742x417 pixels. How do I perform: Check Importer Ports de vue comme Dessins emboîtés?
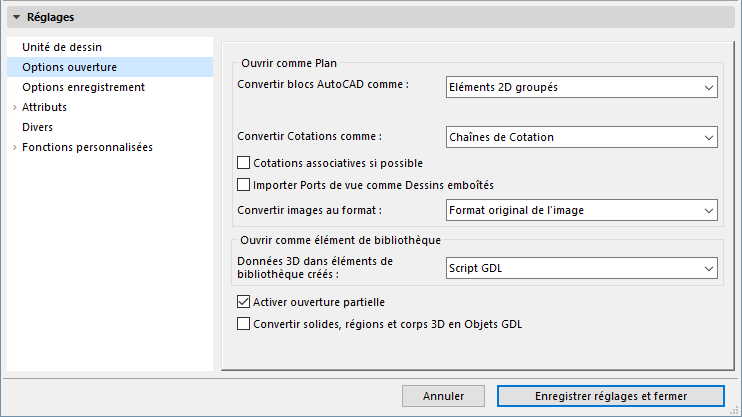coord(243,184)
